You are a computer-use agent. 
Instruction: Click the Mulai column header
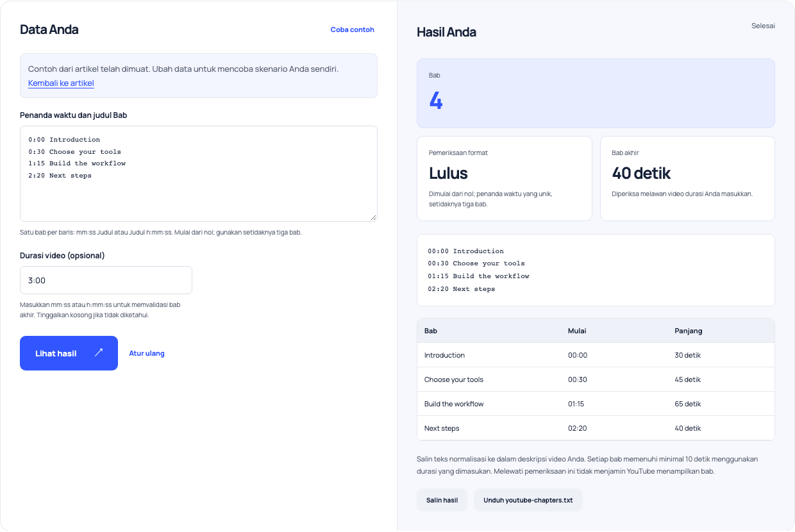[x=577, y=331]
